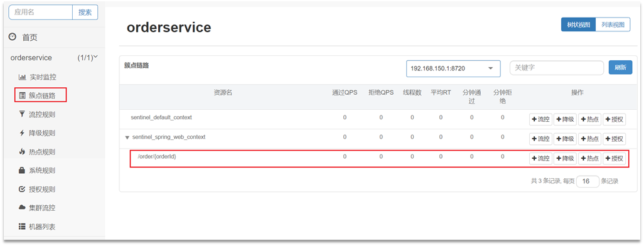Screen dimensions: 644x246
Task: Add 流控 rule for sentinel_default_context
Action: tap(540, 119)
